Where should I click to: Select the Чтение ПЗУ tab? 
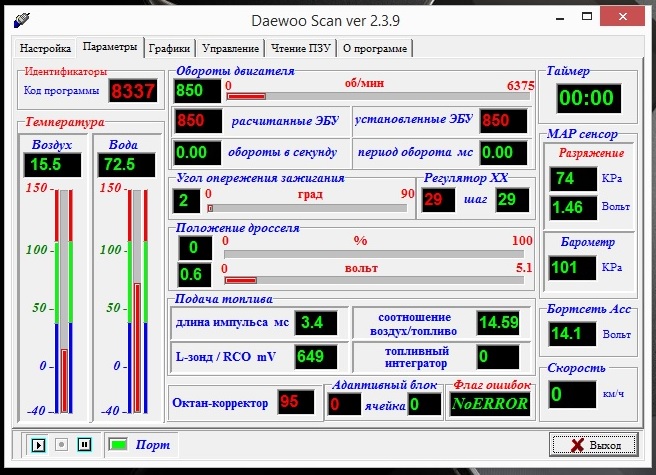pyautogui.click(x=300, y=48)
